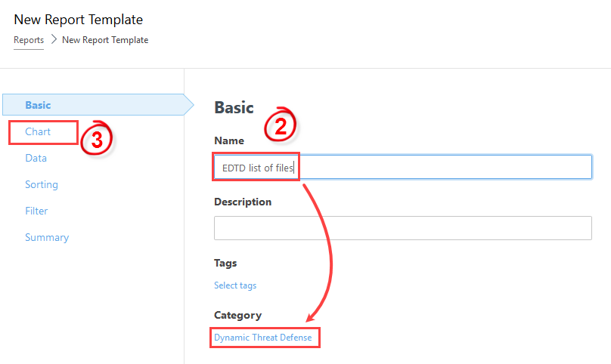Screen dimensions: 611x364
Task: Open the Sorting section
Action: pyautogui.click(x=42, y=184)
